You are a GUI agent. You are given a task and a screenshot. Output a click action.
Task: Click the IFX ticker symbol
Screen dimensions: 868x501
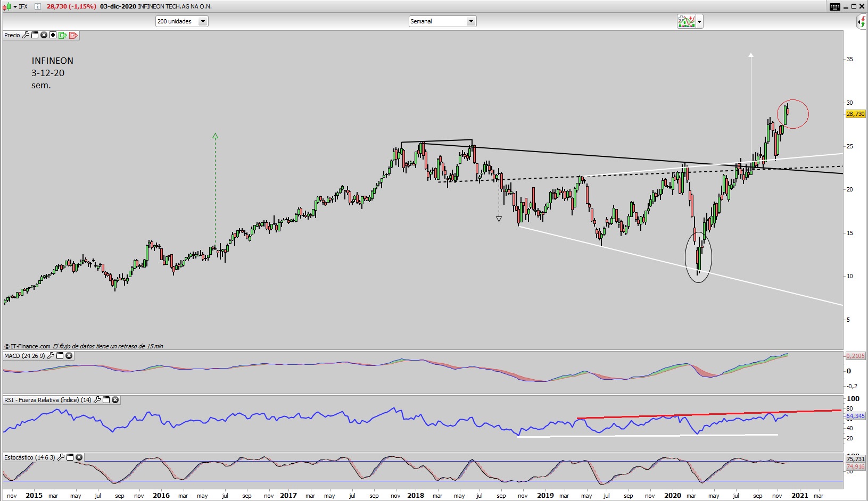[x=23, y=6]
